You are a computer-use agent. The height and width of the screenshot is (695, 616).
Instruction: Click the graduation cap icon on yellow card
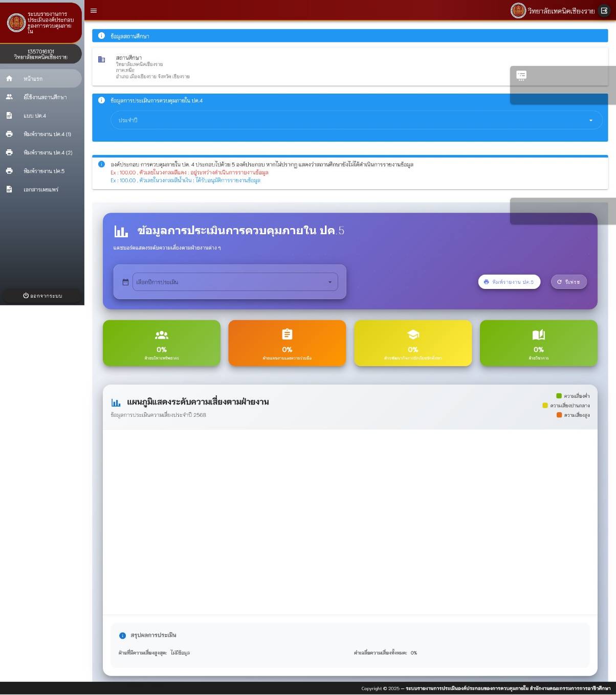(413, 334)
